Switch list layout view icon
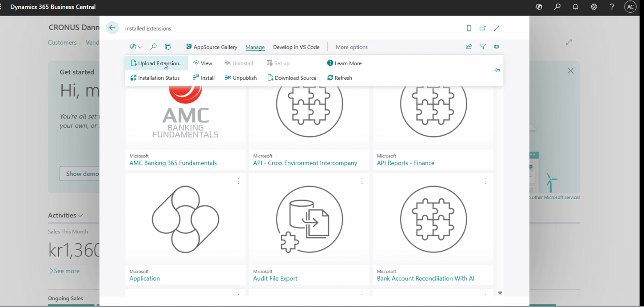Image resolution: width=644 pixels, height=307 pixels. [168, 47]
